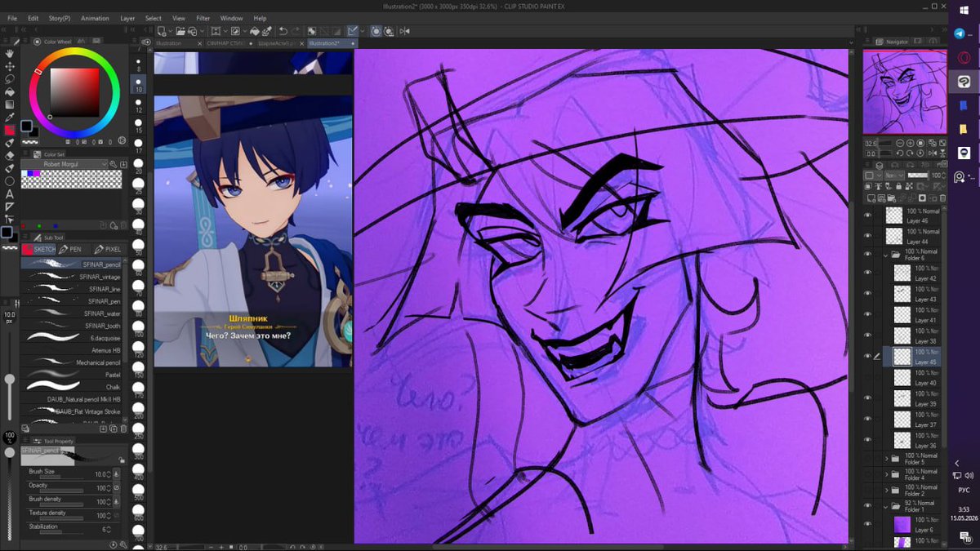The height and width of the screenshot is (551, 980).
Task: Click the Navigator zoom out icon
Action: [900, 143]
